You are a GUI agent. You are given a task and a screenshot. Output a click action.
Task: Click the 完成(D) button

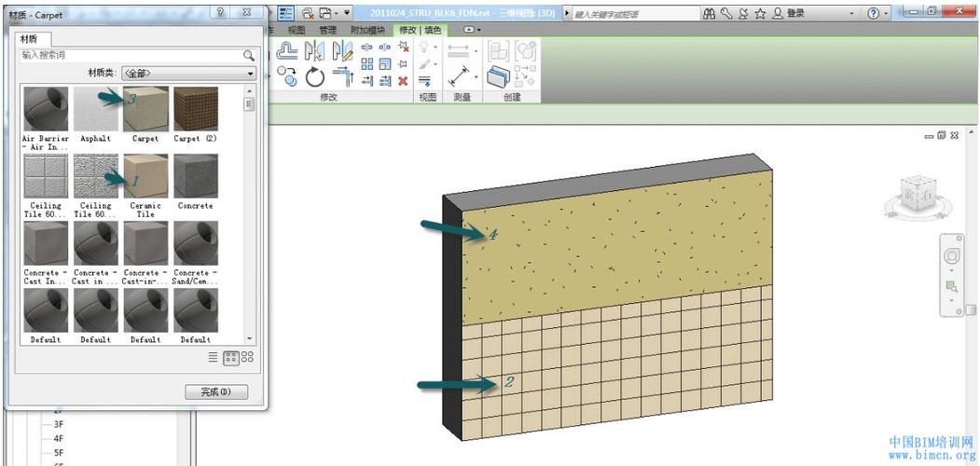coord(215,391)
